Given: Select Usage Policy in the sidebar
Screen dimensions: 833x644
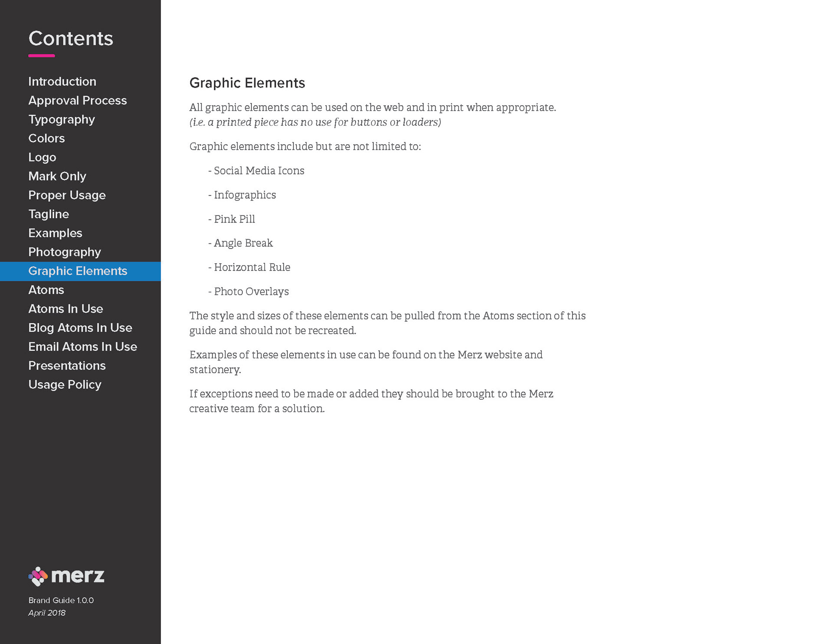Looking at the screenshot, I should (65, 384).
